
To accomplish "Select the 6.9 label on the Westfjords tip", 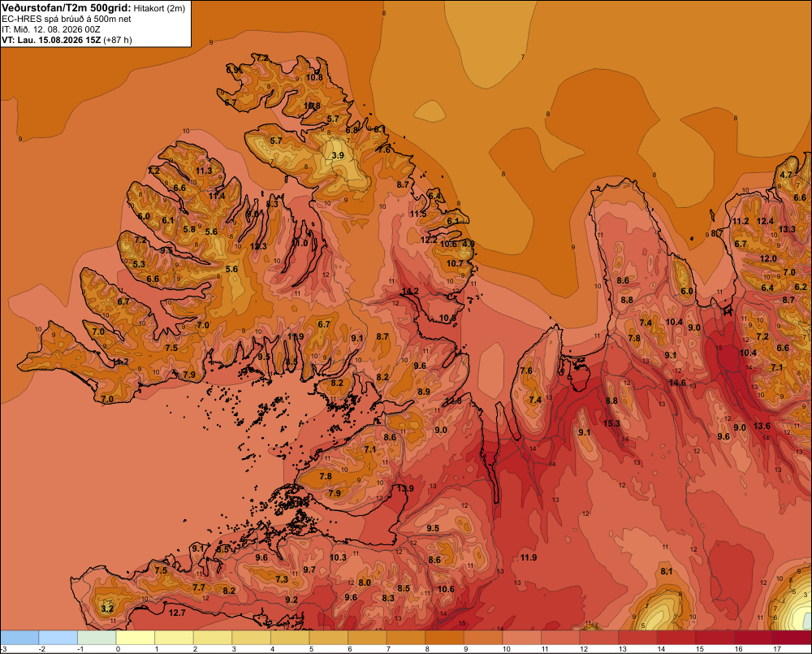I will (x=233, y=70).
